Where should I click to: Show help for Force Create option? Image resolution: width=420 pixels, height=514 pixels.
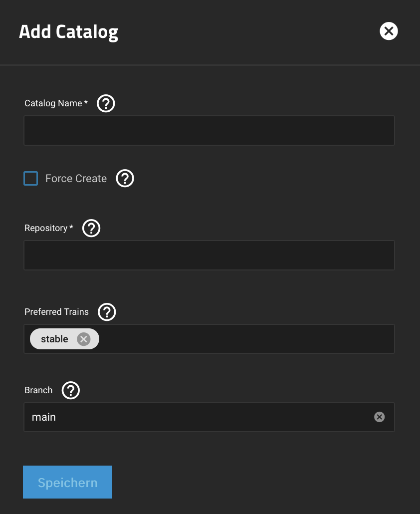click(125, 178)
